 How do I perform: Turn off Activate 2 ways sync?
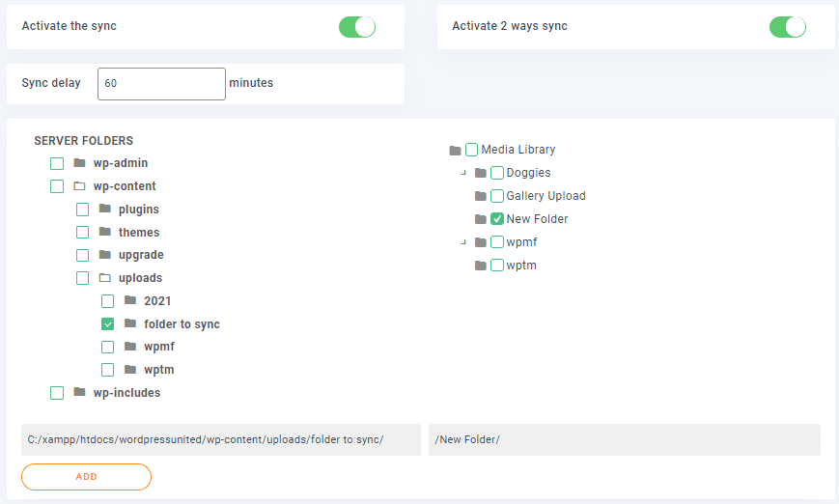(787, 27)
